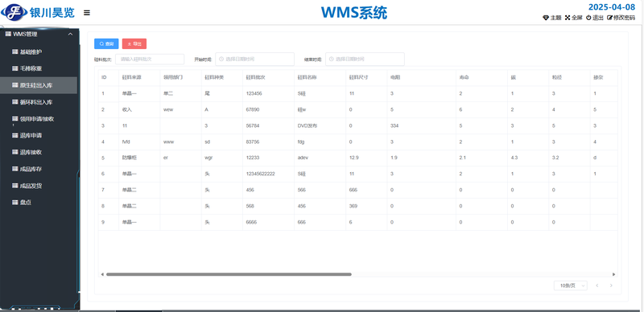The image size is (644, 312).
Task: Click the 退出 logout power icon
Action: point(588,18)
